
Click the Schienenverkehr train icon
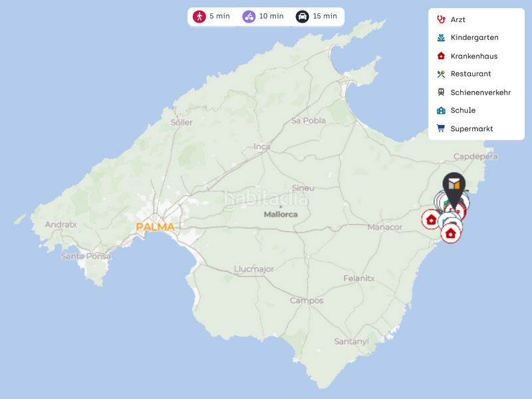441,92
